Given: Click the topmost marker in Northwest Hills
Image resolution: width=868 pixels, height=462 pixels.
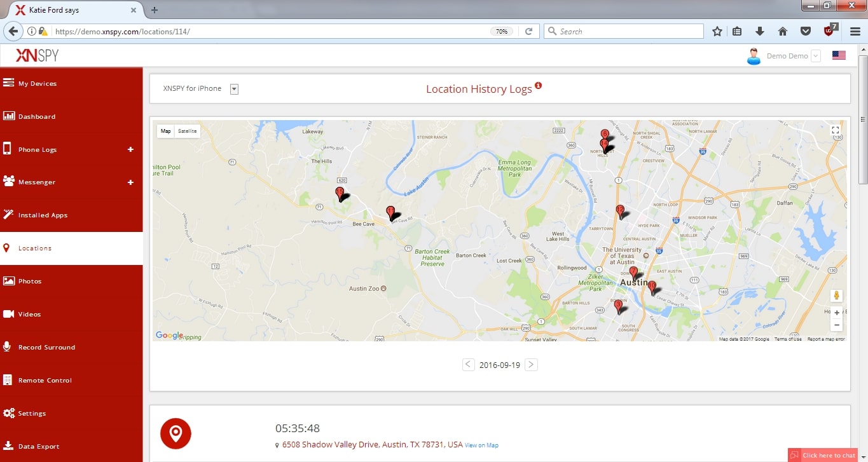Looking at the screenshot, I should pos(605,134).
